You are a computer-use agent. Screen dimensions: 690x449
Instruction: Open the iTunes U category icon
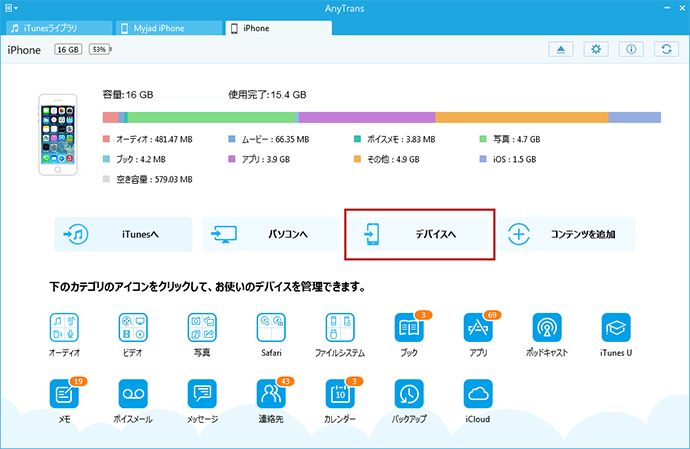616,328
